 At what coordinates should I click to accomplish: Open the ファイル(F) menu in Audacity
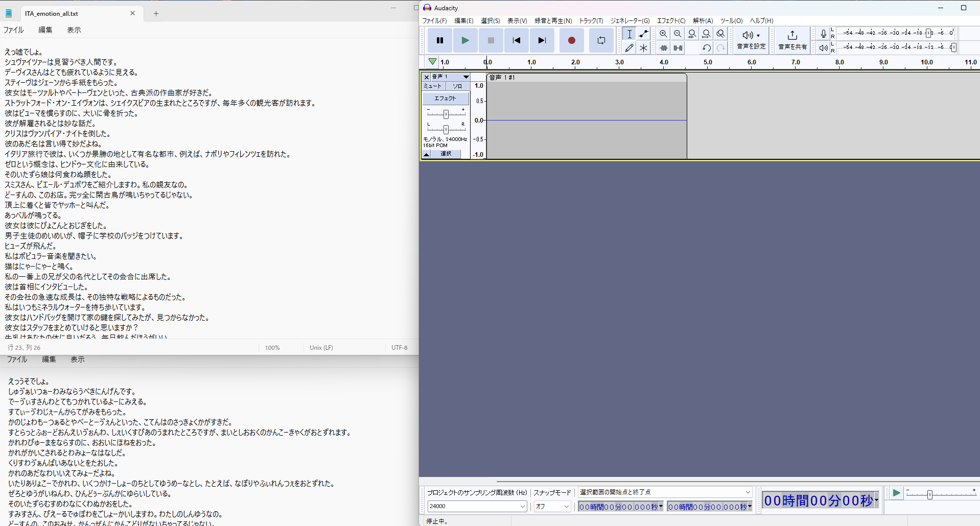click(x=434, y=21)
